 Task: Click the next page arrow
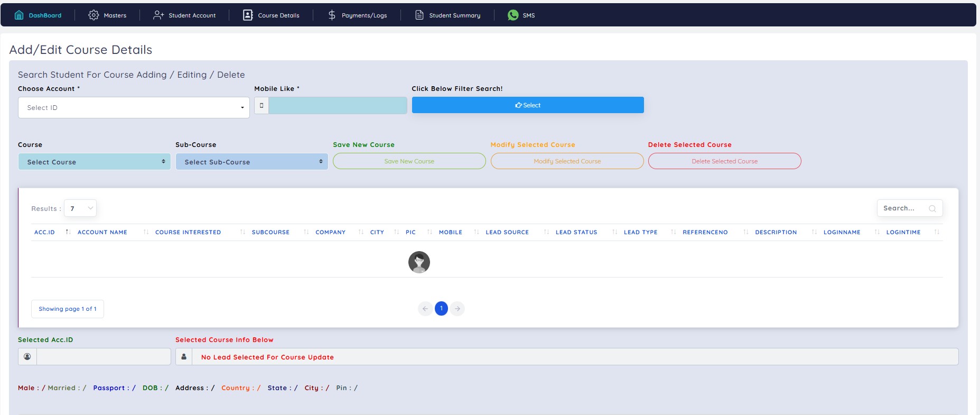458,309
